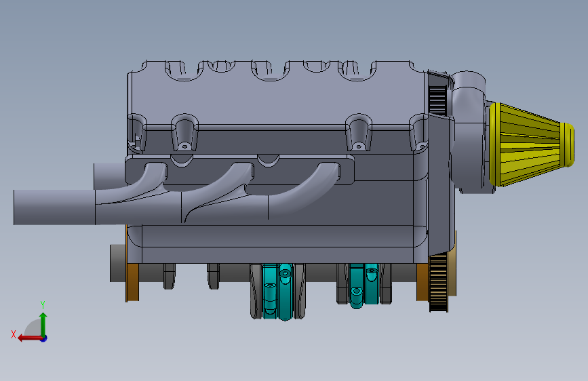Select the smaller teal connecting rod
Image resolution: width=588 pixels, height=381 pixels.
tap(364, 285)
